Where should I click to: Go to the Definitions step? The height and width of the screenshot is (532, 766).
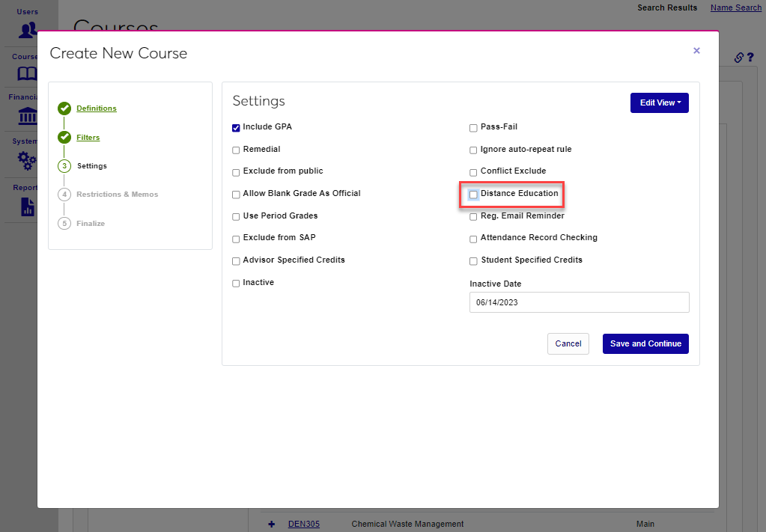coord(97,108)
